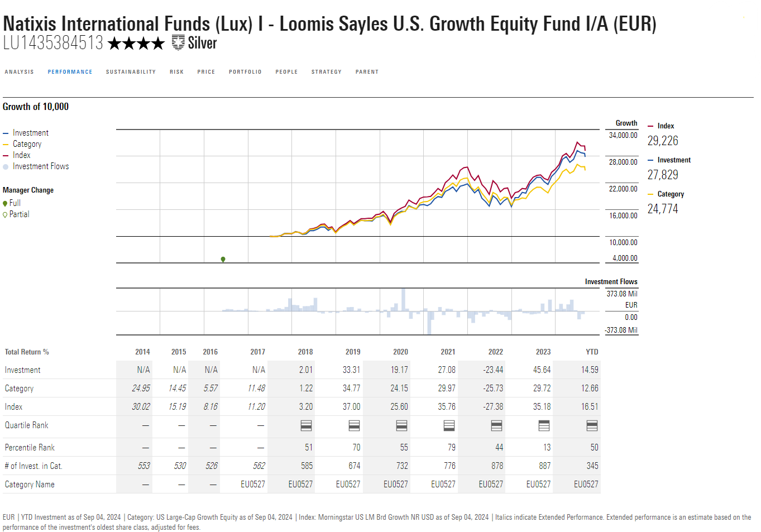The image size is (761, 532).
Task: Click the Category Name row label
Action: point(30,485)
